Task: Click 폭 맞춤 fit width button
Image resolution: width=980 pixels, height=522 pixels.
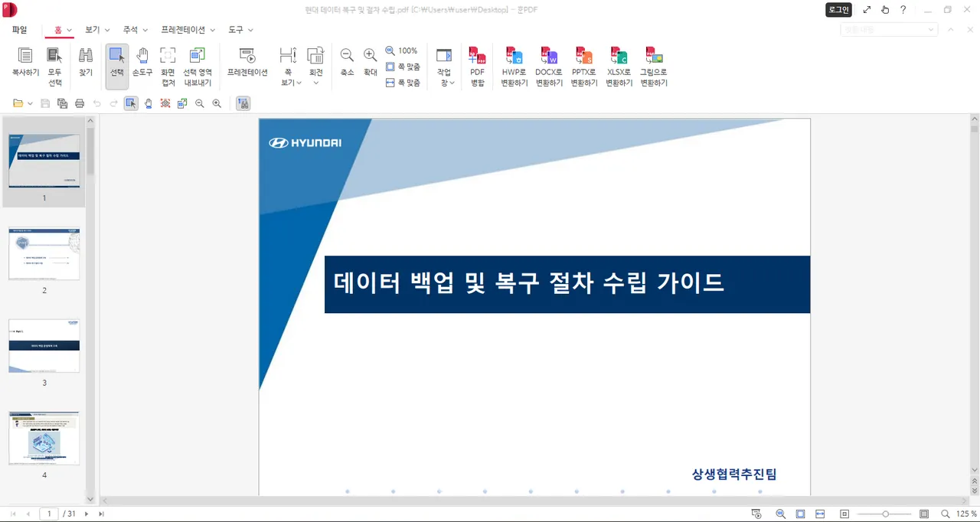Action: tap(403, 83)
